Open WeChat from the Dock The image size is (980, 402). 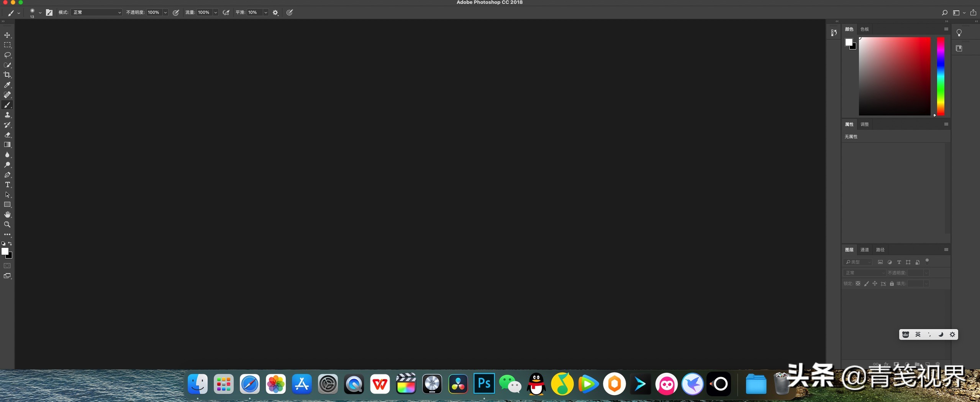[x=510, y=384]
